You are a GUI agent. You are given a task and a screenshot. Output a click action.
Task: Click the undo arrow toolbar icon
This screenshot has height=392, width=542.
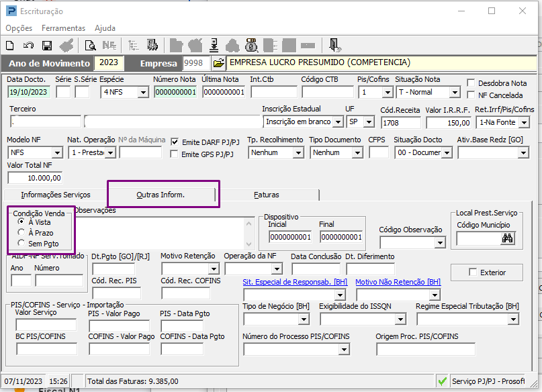pos(28,46)
